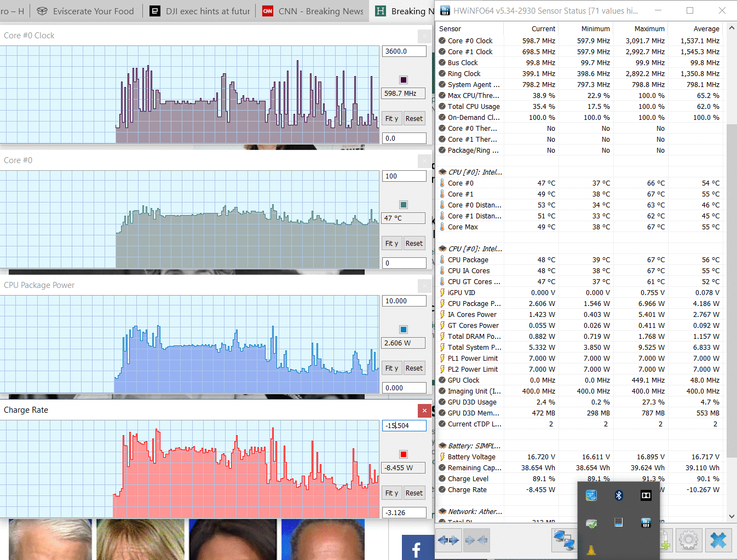Click the Bluetooth tray icon

(619, 495)
